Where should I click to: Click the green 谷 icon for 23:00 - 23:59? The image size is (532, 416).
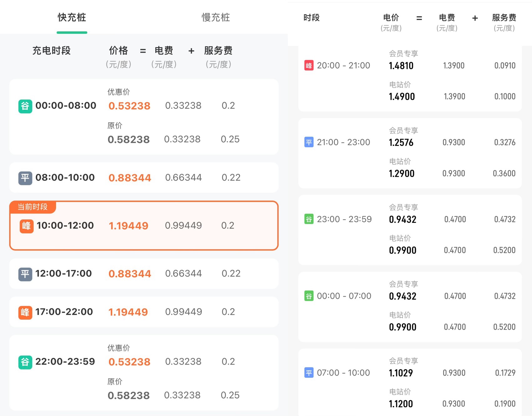coord(309,219)
